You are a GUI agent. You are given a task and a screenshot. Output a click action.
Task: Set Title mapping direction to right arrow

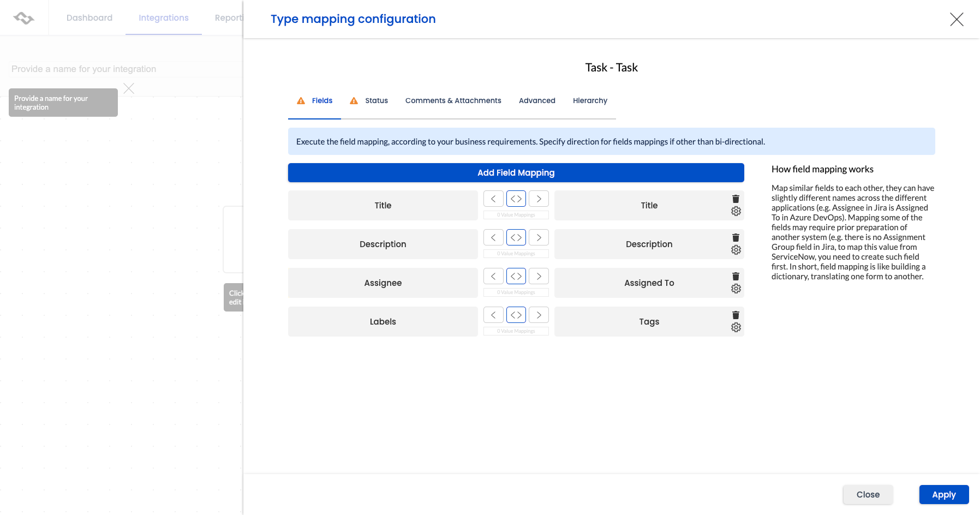[x=539, y=199]
